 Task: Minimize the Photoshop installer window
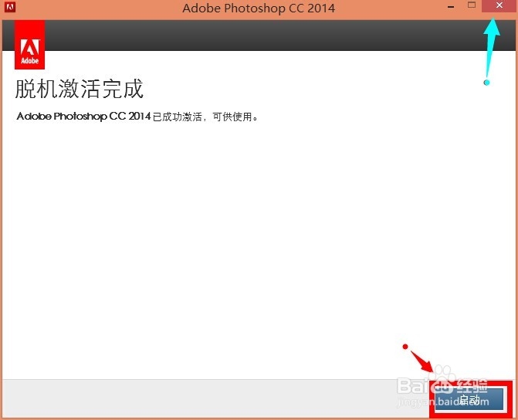(x=451, y=6)
